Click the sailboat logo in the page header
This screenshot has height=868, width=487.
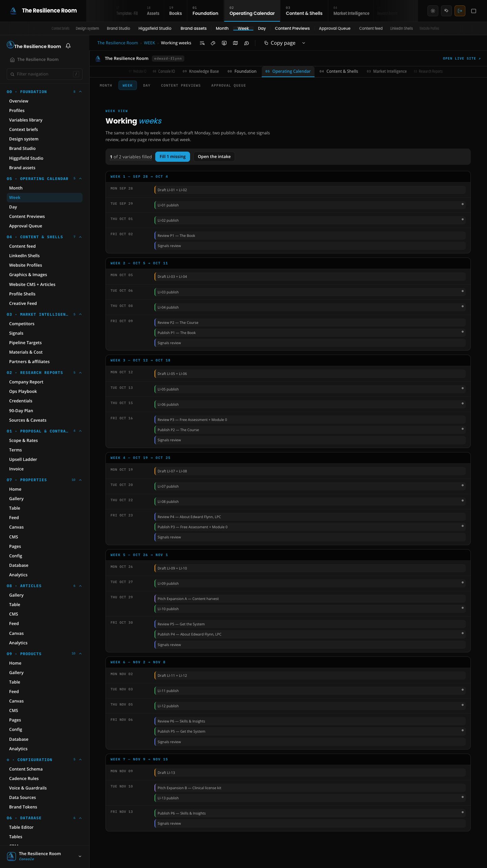[98, 59]
